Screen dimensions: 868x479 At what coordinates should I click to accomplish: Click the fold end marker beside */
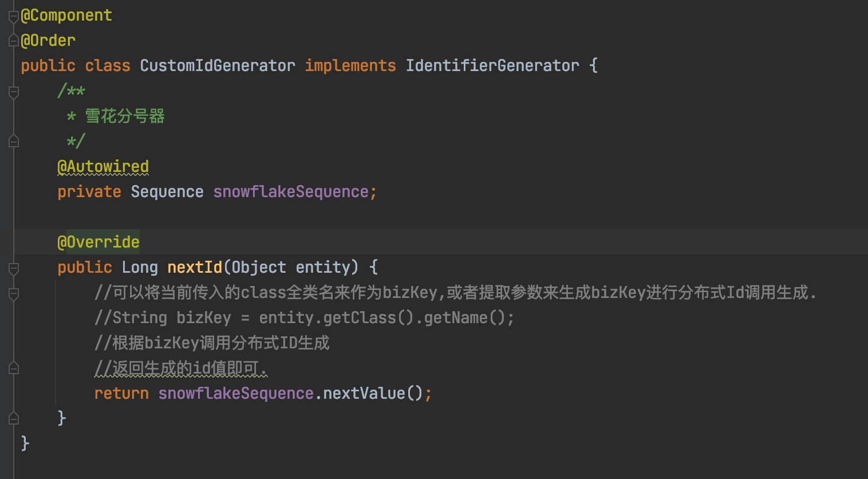click(x=14, y=141)
